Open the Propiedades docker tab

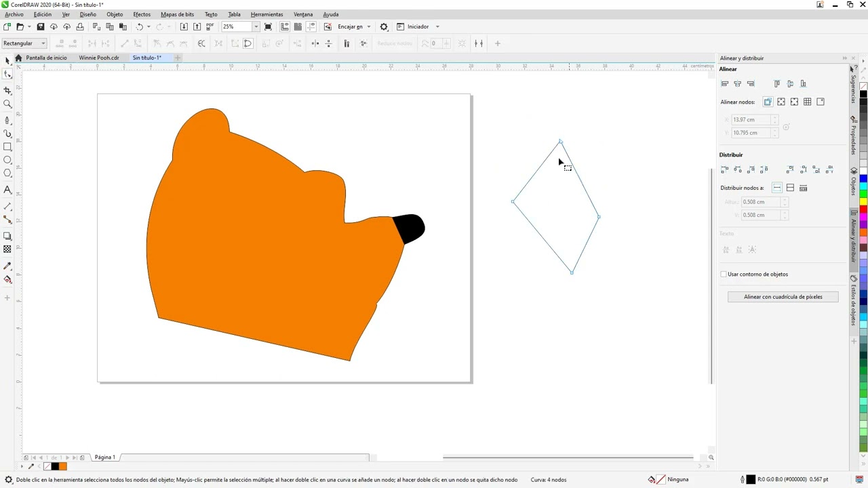point(854,136)
